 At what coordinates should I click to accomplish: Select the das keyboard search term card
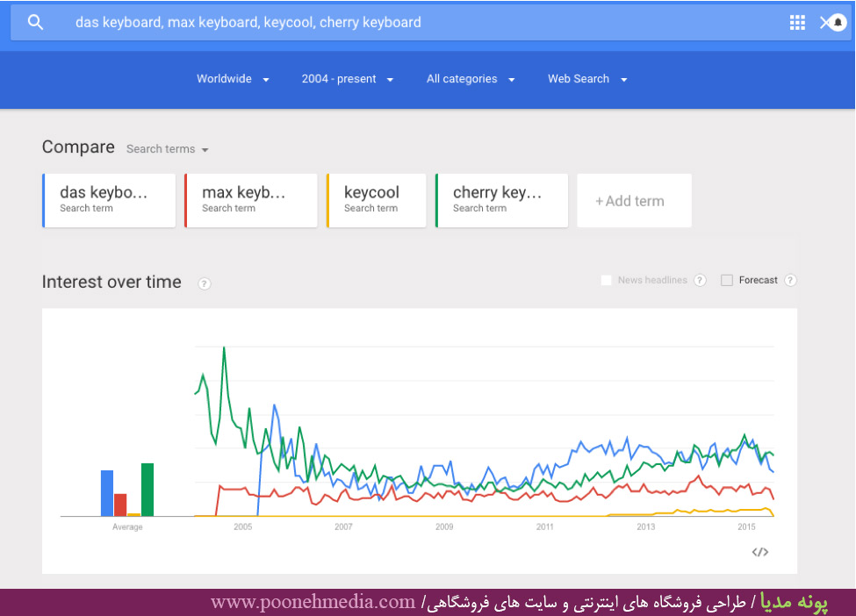pyautogui.click(x=109, y=200)
